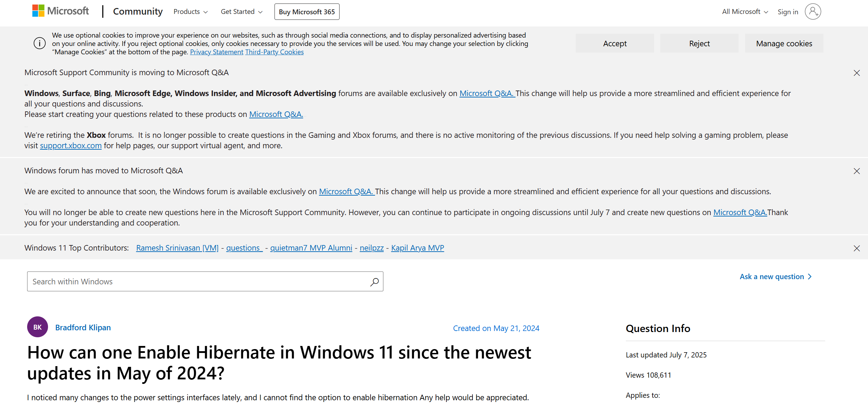Open Manage cookies
This screenshot has height=410, width=868.
(784, 44)
